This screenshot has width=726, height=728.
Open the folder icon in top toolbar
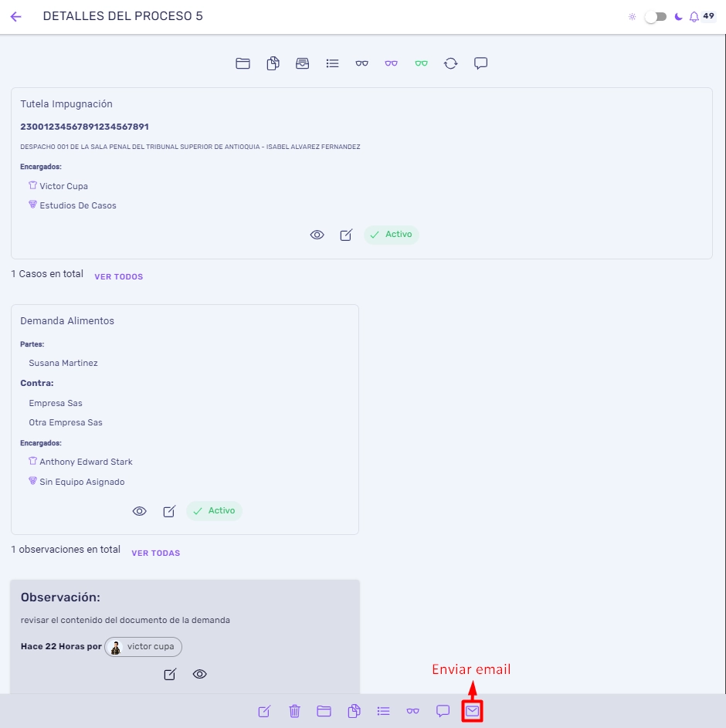click(243, 63)
